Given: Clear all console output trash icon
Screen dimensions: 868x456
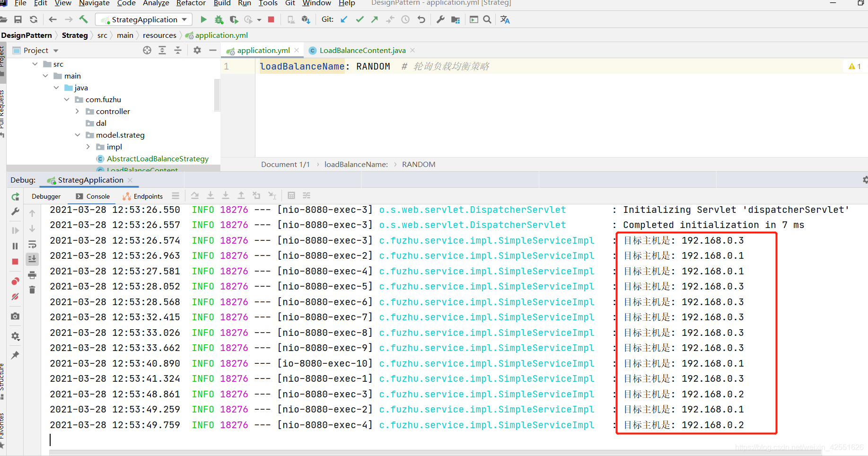Looking at the screenshot, I should point(32,289).
